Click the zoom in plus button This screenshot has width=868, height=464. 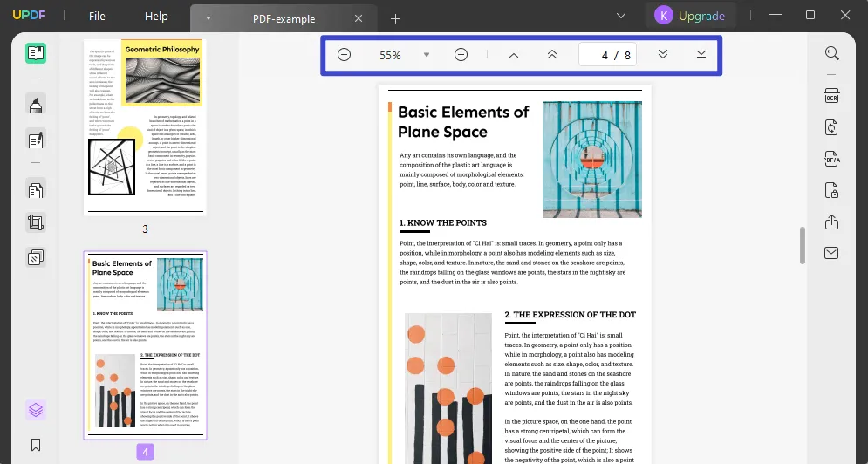(x=461, y=55)
